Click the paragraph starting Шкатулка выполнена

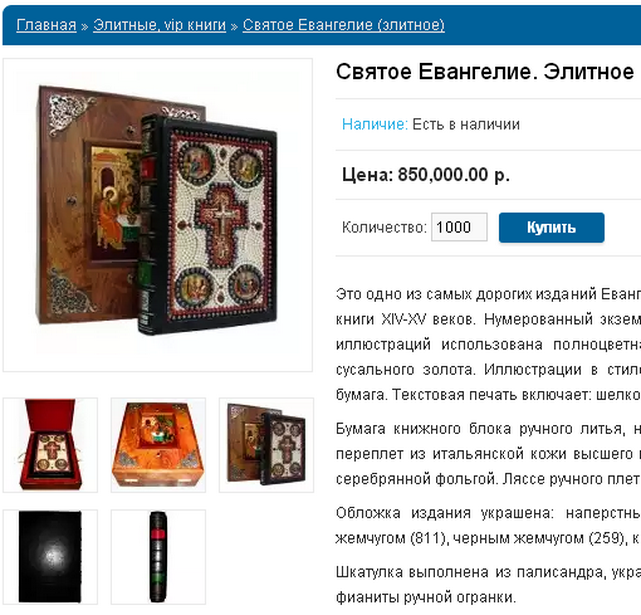pos(488,584)
